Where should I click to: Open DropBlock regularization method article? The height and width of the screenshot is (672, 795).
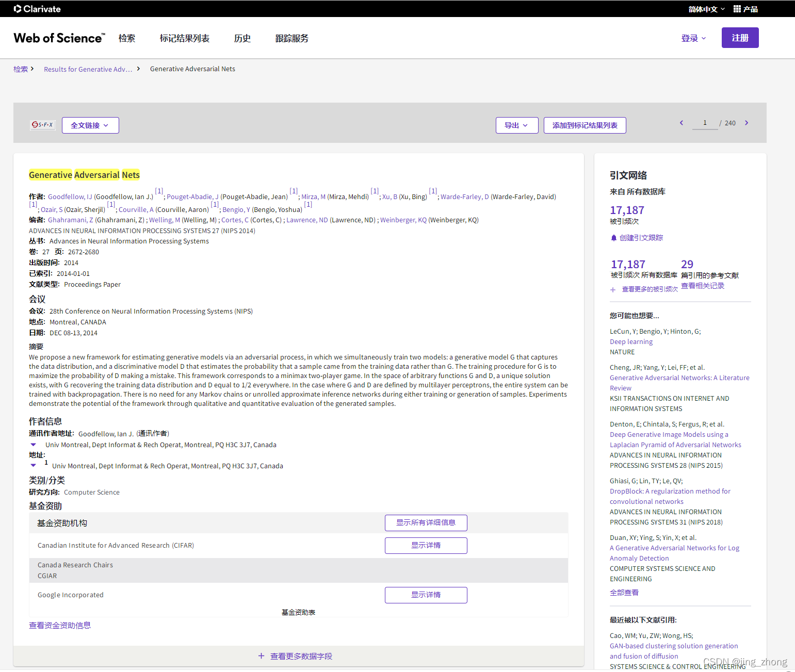670,496
